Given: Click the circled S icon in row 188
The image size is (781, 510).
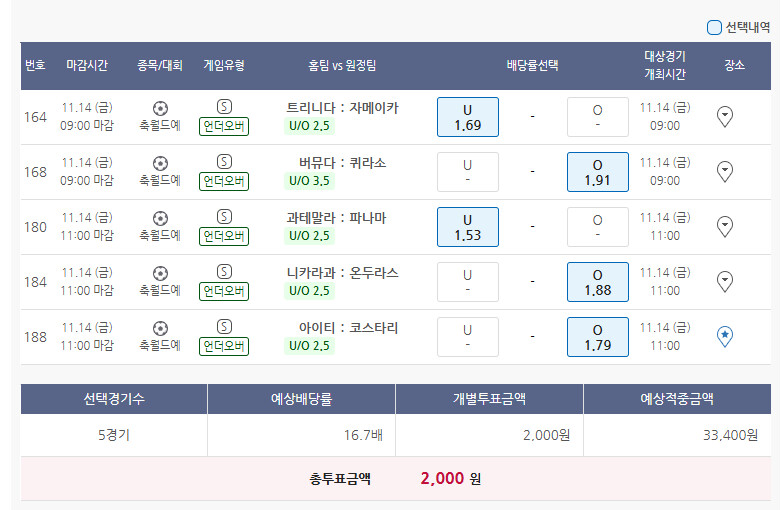Looking at the screenshot, I should coord(224,327).
